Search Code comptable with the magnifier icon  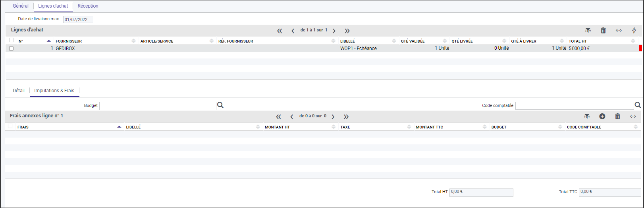click(x=638, y=105)
